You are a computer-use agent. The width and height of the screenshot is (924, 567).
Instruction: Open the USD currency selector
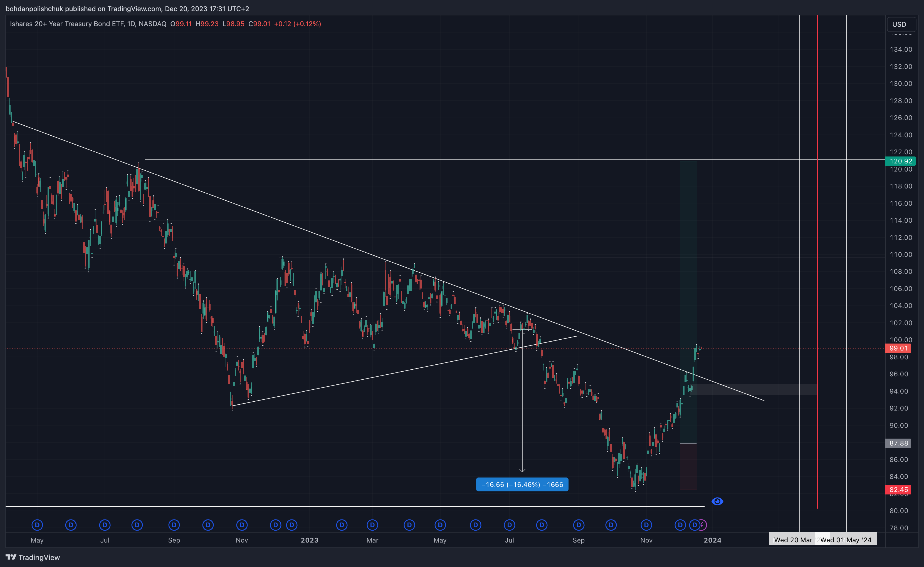coord(901,24)
